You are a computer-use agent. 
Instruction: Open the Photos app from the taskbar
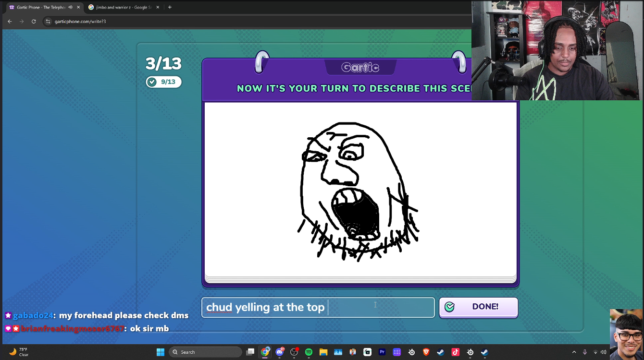[x=338, y=352]
